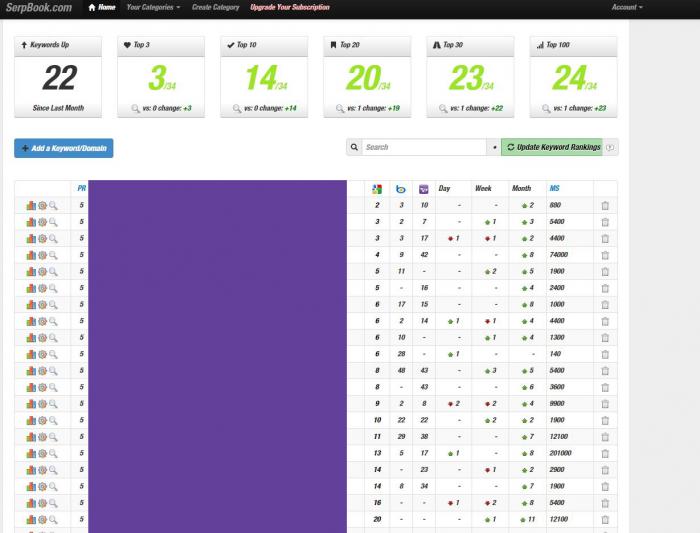Sort by the Day column header
This screenshot has height=533, width=700.
click(444, 188)
